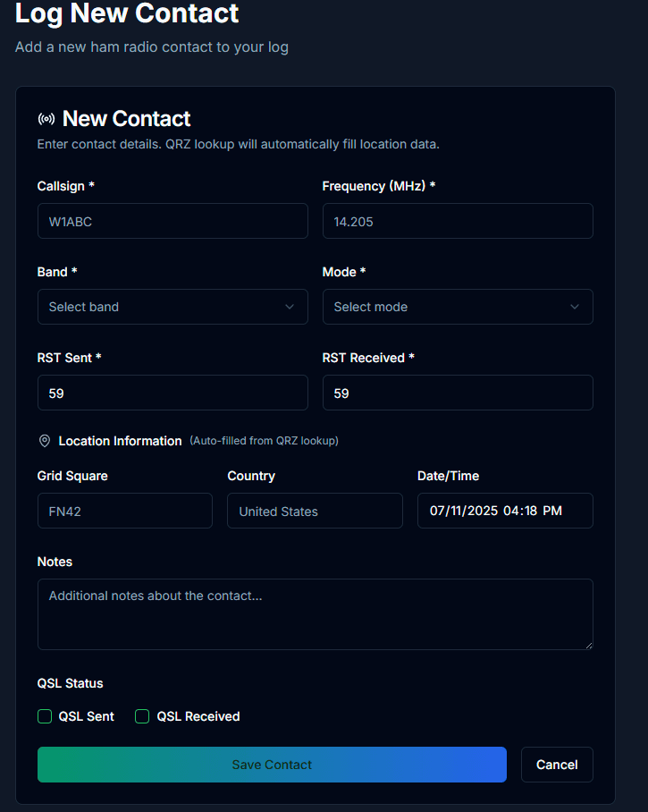Click the Log New Contact heading

[127, 13]
